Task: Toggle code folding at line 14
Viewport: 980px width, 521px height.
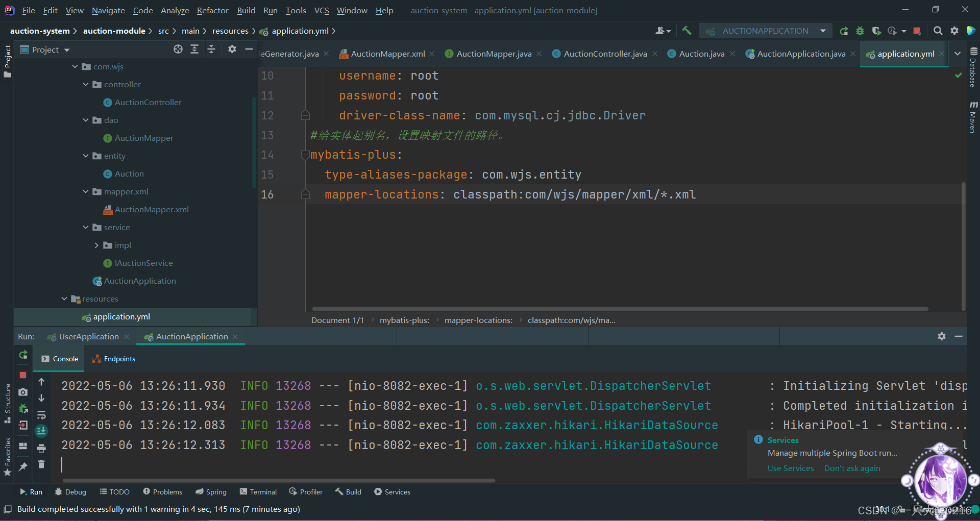Action: point(305,155)
